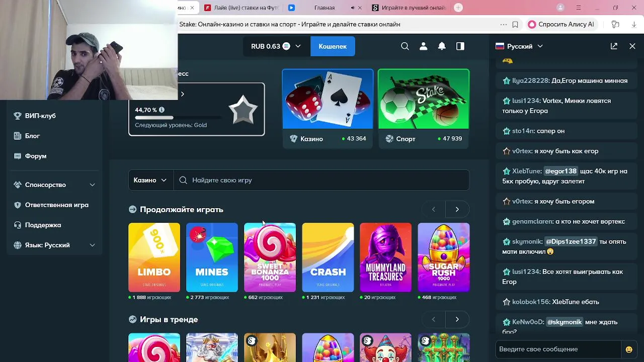Open the Спорт category card
Screen dimensions: 644x362
[x=424, y=109]
